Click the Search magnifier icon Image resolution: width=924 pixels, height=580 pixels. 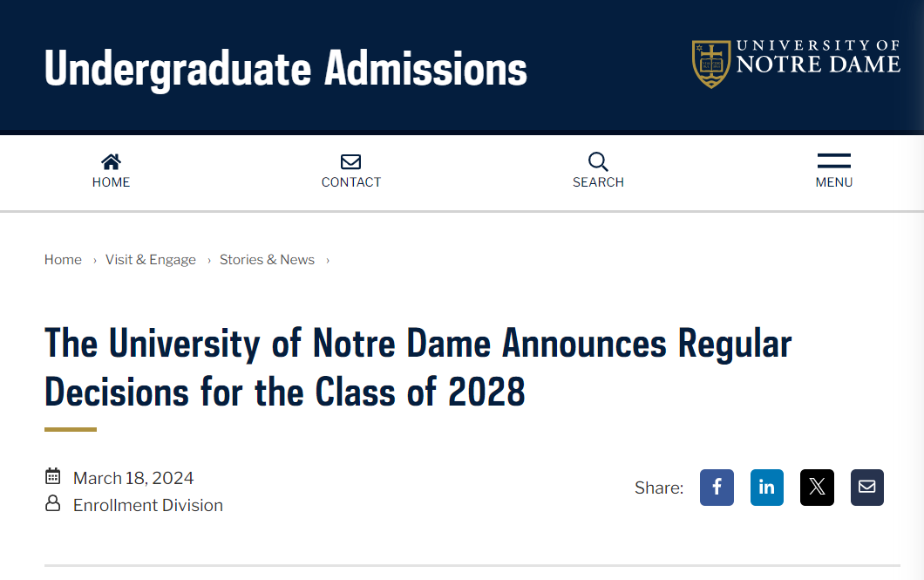[598, 161]
